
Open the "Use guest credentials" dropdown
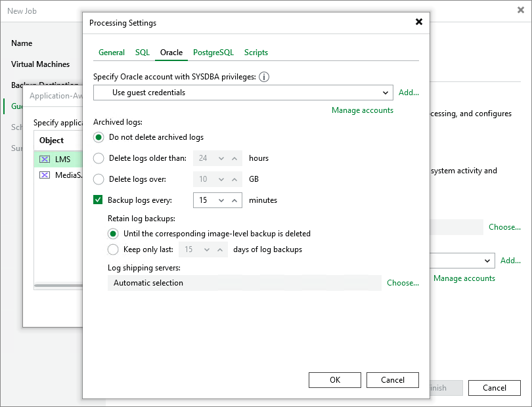tap(386, 93)
